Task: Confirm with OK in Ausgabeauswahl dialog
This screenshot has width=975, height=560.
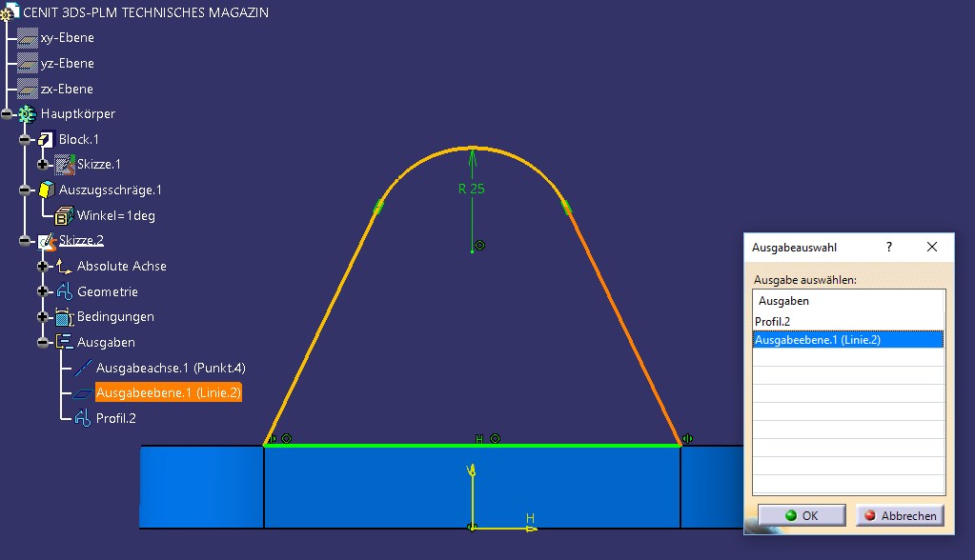Action: [802, 516]
